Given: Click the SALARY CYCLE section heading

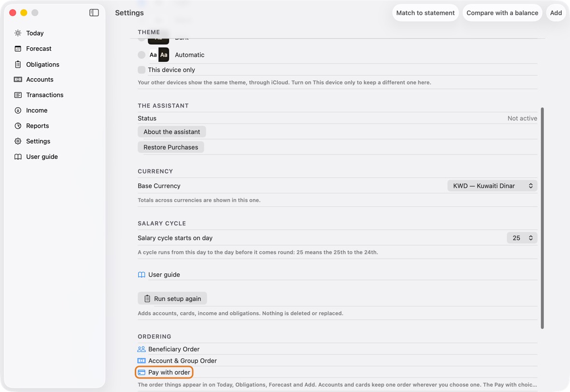Looking at the screenshot, I should click(x=162, y=224).
